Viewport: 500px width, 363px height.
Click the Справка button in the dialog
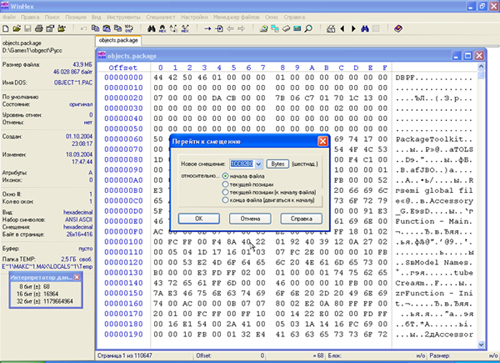click(x=302, y=219)
